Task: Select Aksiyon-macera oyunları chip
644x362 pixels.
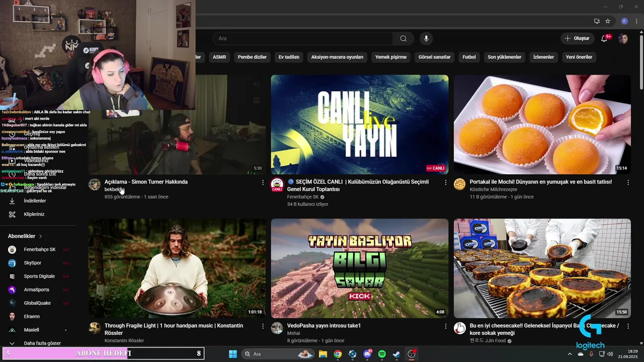Action: pyautogui.click(x=337, y=57)
